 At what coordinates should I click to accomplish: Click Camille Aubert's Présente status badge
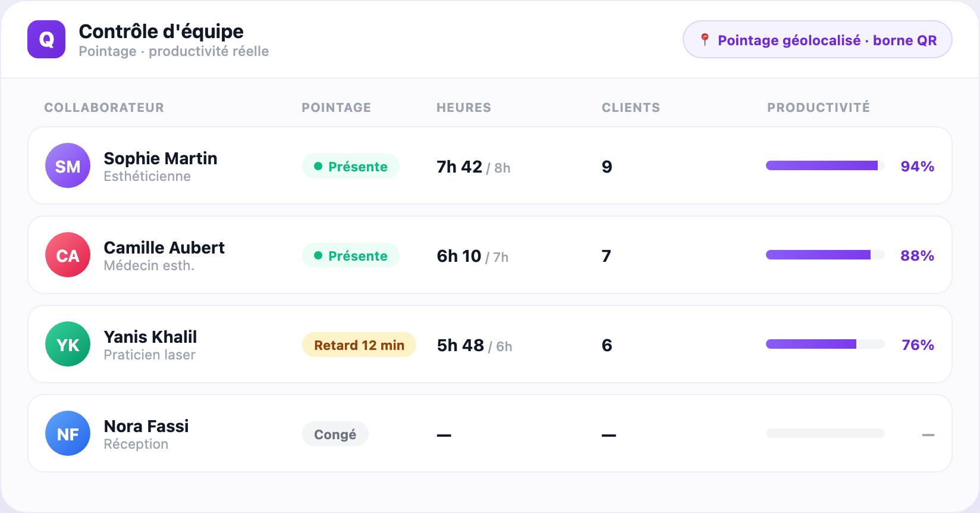point(351,255)
